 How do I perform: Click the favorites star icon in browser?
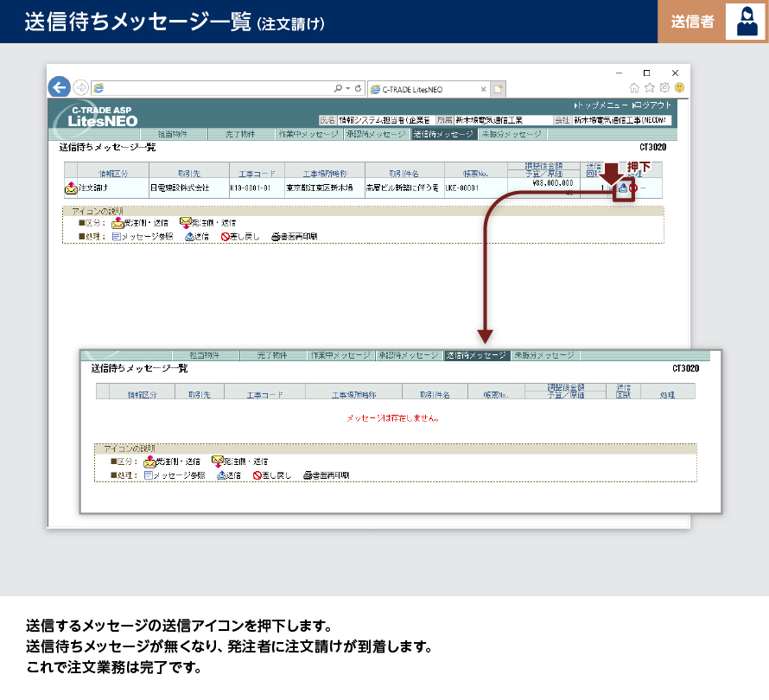pos(650,87)
